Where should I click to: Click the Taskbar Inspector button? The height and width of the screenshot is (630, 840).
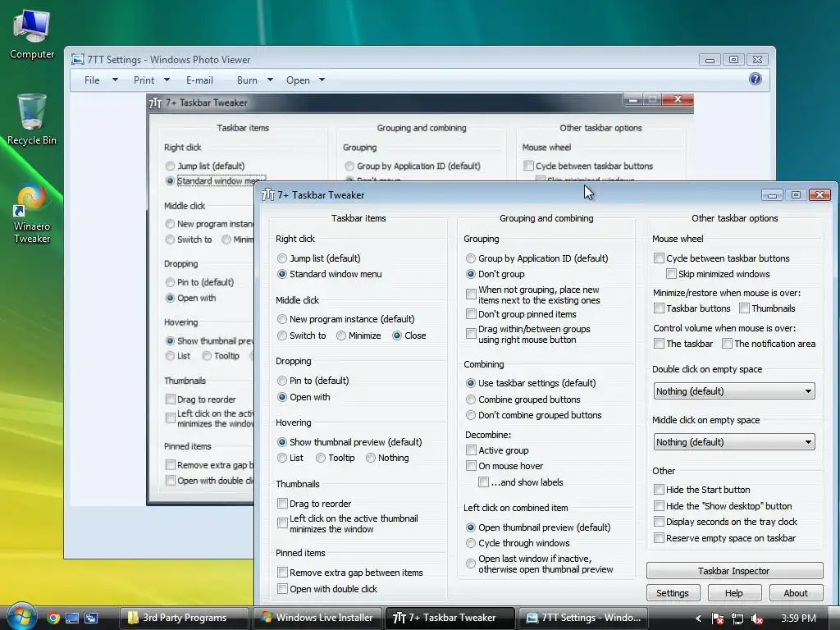tap(734, 571)
